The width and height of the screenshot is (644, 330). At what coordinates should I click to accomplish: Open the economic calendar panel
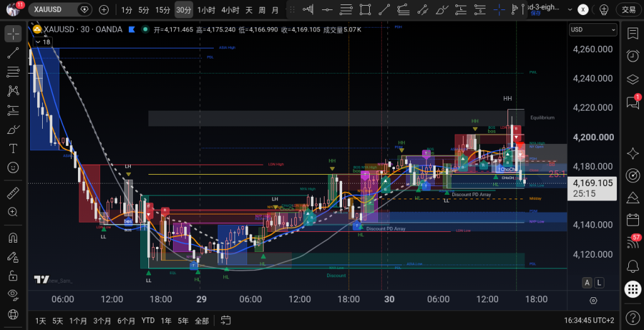coord(633,220)
